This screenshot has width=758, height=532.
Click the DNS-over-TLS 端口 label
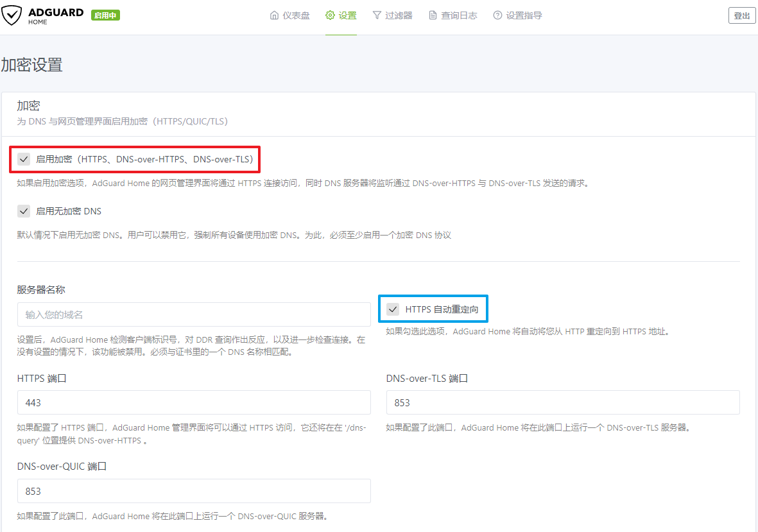pos(427,379)
